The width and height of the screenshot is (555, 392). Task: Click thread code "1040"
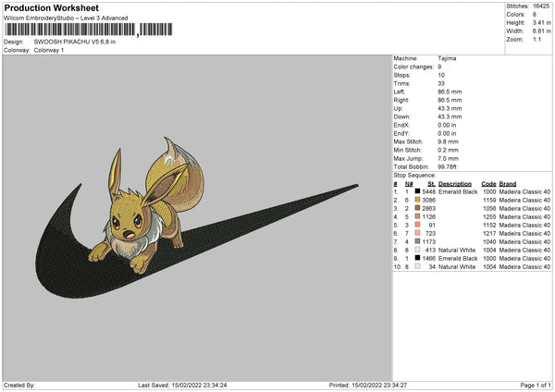click(x=489, y=241)
